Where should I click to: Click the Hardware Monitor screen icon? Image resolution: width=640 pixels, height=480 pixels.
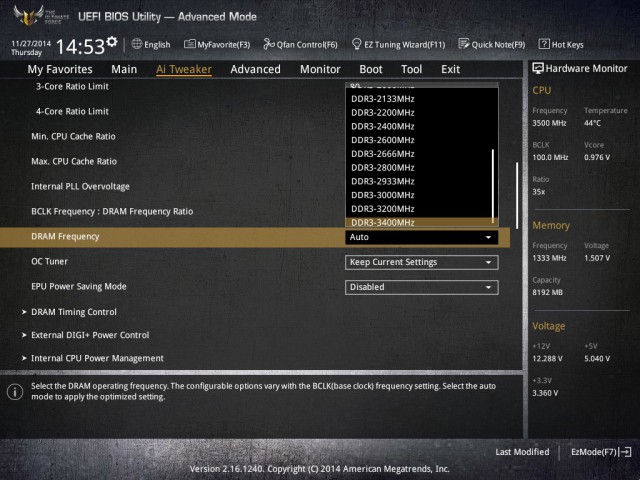pos(538,68)
